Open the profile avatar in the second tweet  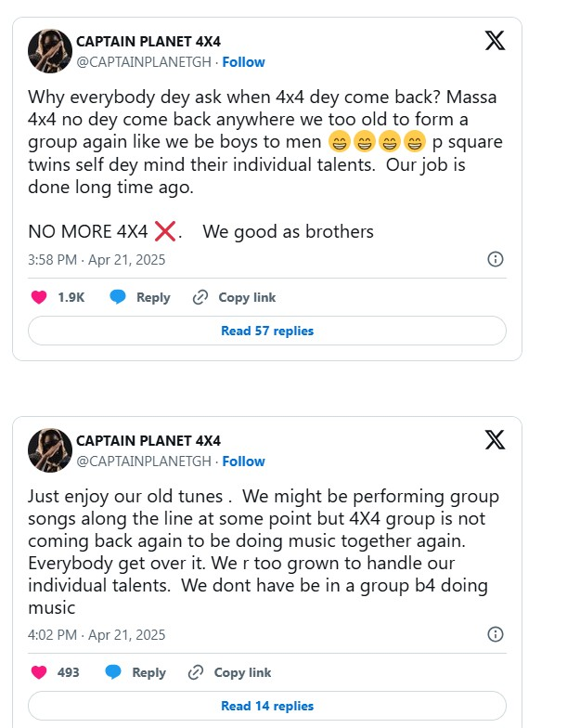(x=50, y=450)
